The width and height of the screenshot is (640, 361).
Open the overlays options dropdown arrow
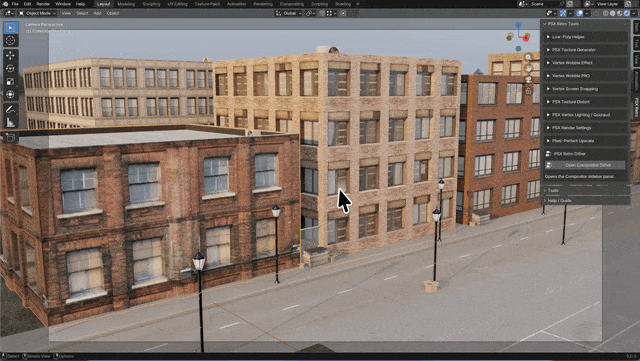pos(587,13)
